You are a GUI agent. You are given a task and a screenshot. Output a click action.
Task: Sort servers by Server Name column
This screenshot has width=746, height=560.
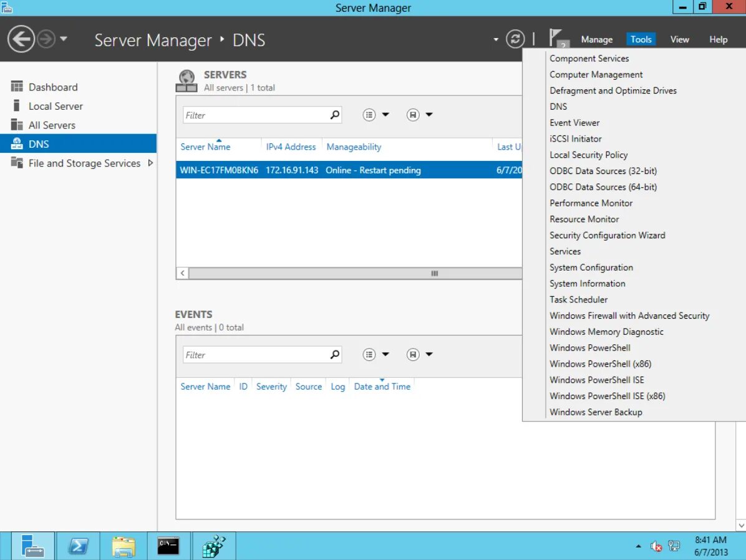point(205,147)
